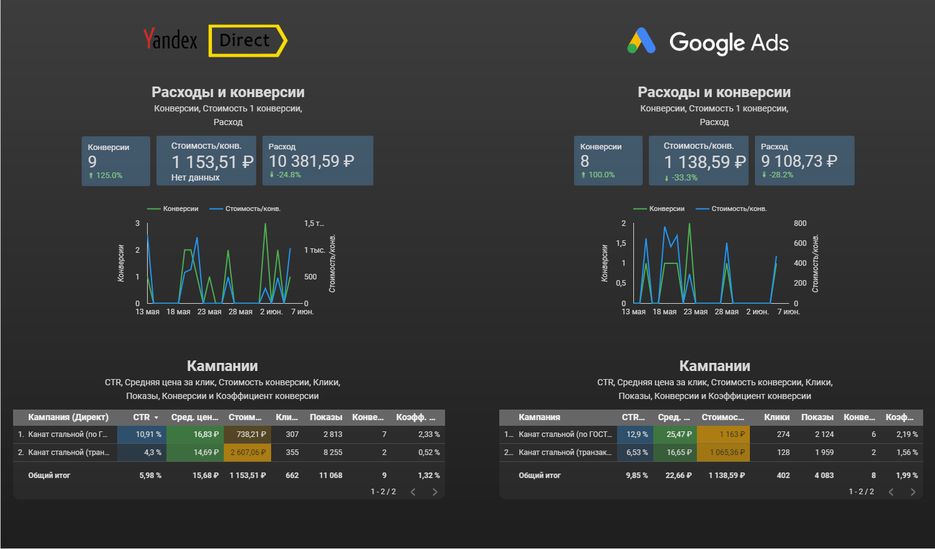
Task: Toggle Конверсии legend in Yandex chart
Action: pyautogui.click(x=173, y=209)
